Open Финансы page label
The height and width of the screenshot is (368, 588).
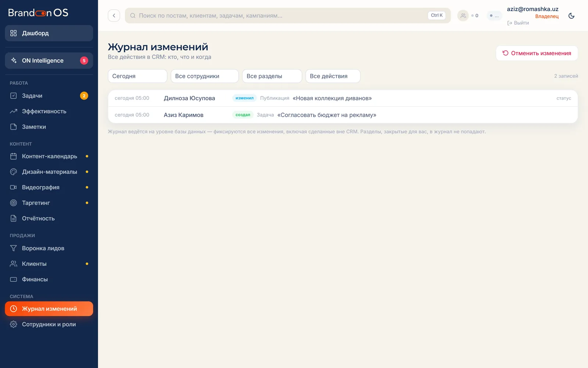tap(35, 279)
